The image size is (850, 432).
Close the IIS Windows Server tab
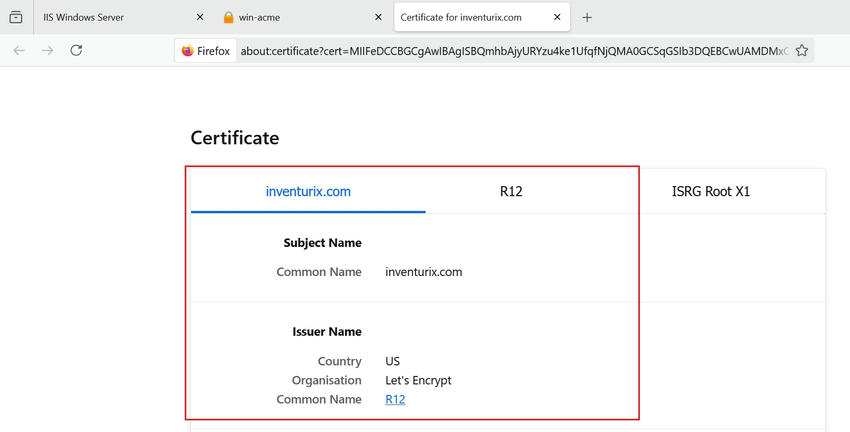(200, 17)
